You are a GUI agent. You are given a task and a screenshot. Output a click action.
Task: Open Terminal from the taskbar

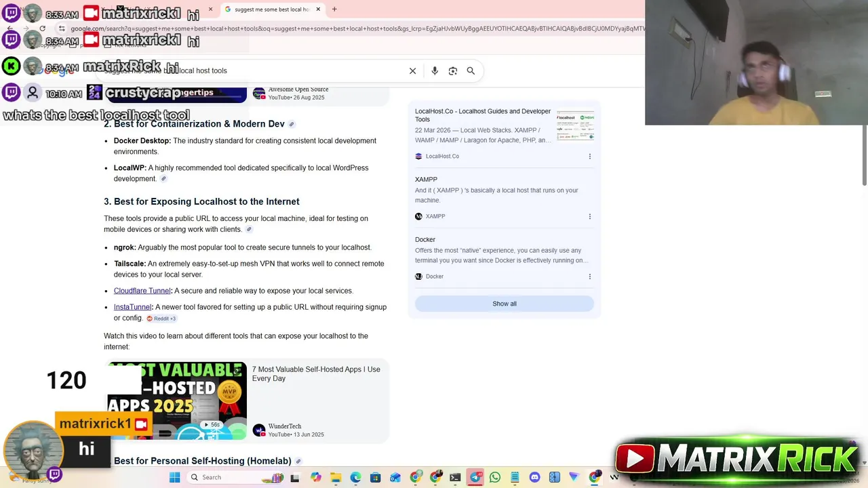(455, 477)
